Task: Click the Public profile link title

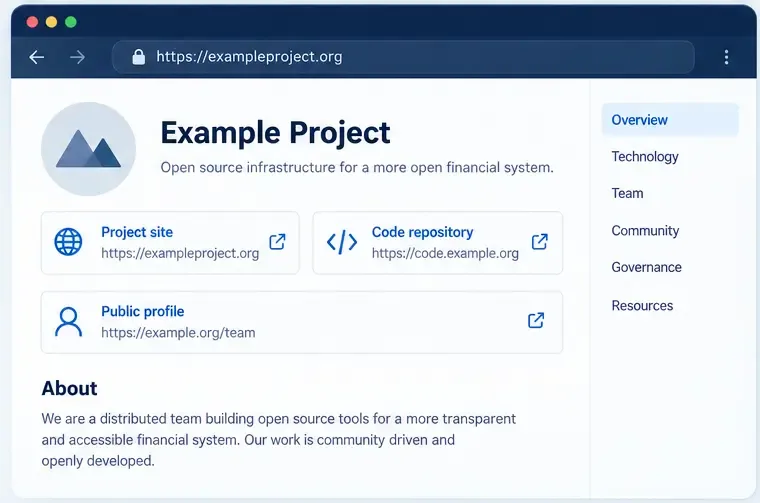Action: pyautogui.click(x=142, y=312)
